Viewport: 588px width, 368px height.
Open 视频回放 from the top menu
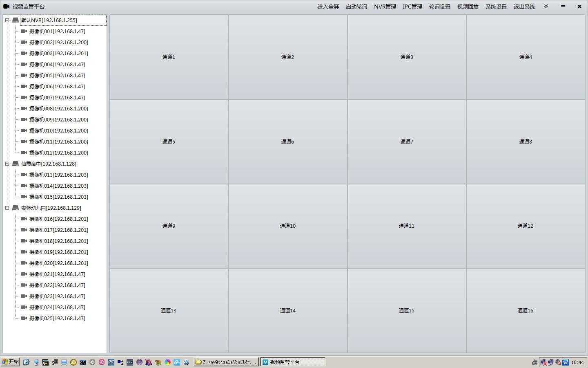tap(468, 7)
